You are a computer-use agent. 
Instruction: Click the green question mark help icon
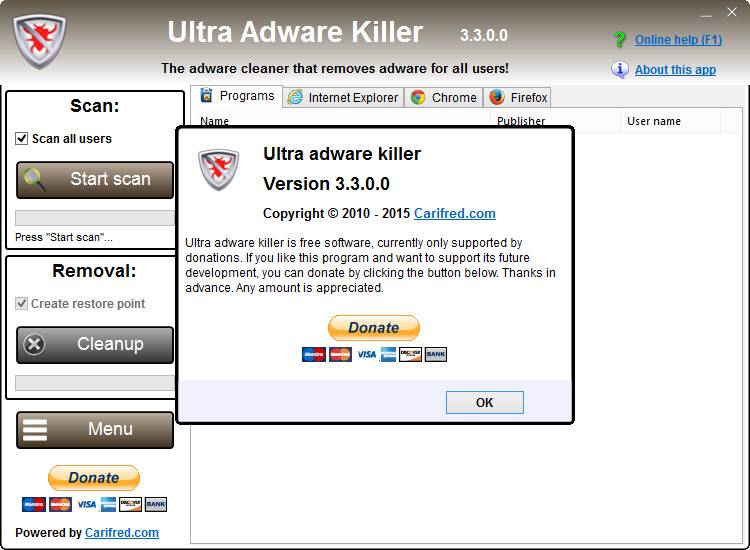pos(619,39)
